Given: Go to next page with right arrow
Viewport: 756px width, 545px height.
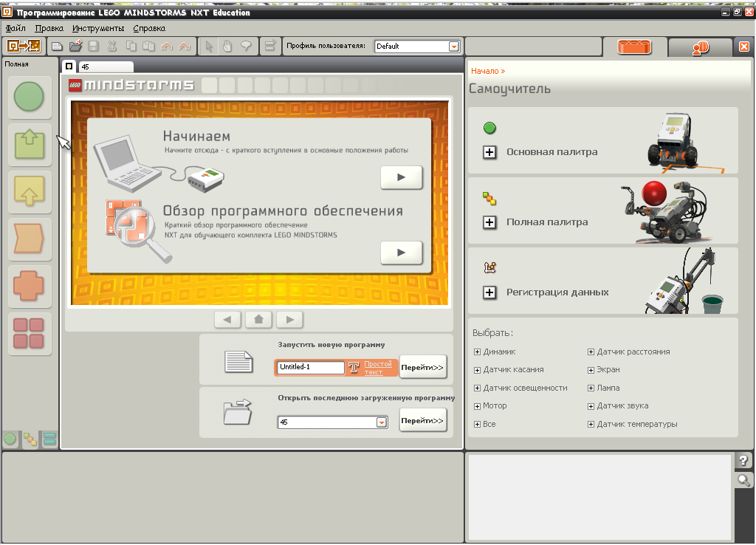Looking at the screenshot, I should click(289, 319).
